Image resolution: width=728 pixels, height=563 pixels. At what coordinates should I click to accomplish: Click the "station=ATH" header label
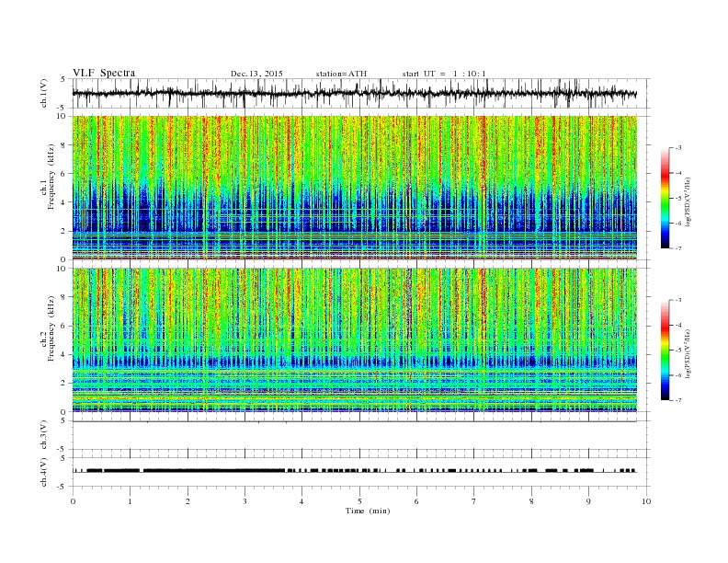[341, 74]
